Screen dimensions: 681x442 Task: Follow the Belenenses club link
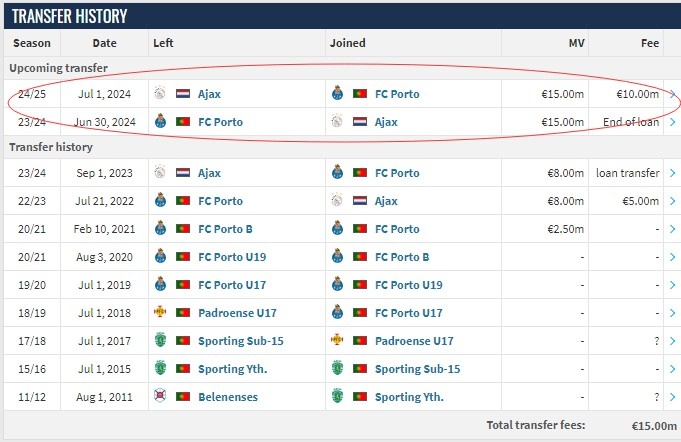[228, 397]
